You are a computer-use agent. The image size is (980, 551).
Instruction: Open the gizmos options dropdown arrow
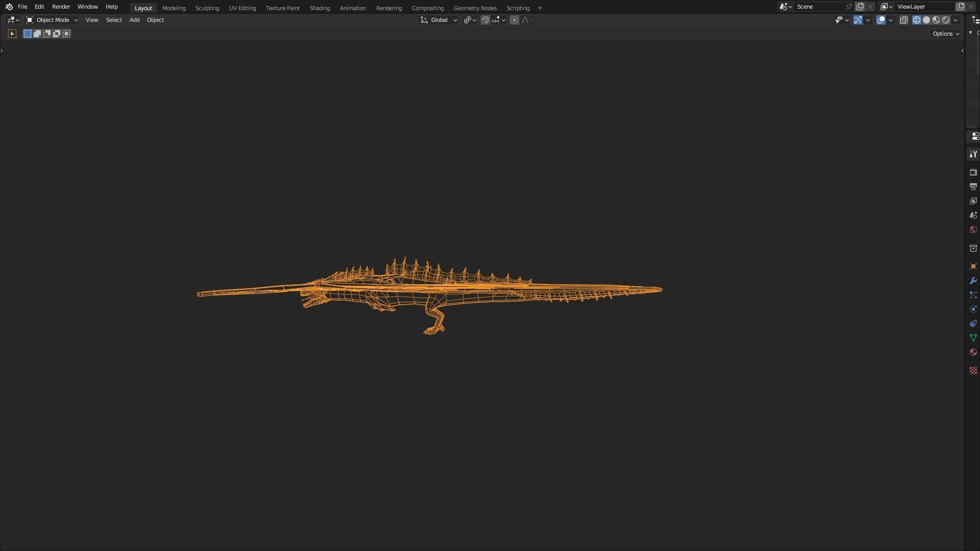coord(868,20)
